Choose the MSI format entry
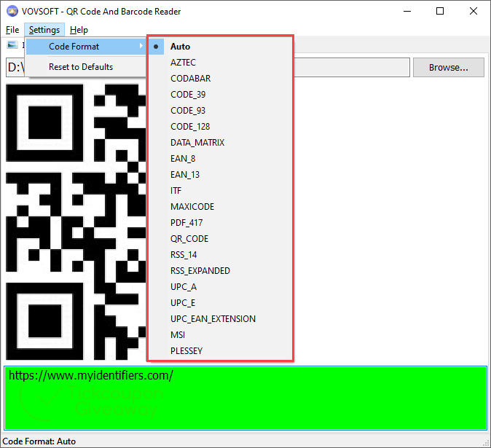 click(x=220, y=334)
